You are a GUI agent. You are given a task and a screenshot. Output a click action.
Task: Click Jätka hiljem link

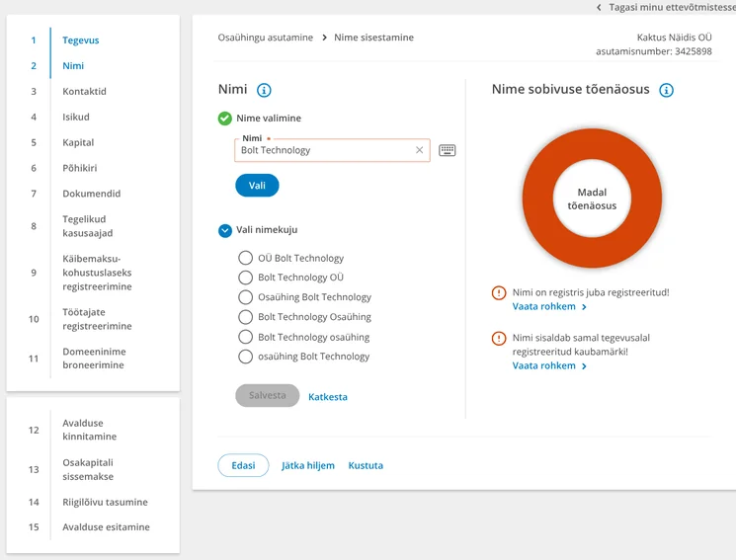(x=308, y=465)
